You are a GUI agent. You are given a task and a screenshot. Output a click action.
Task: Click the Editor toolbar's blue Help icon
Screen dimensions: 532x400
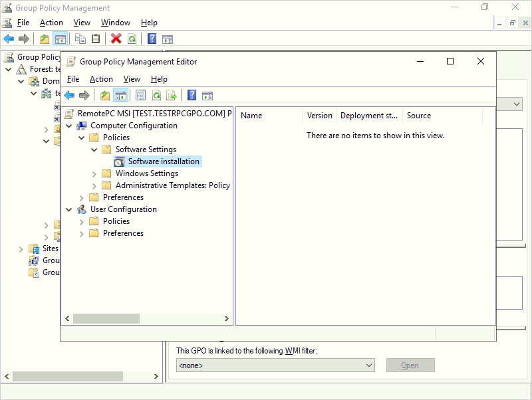tap(192, 95)
